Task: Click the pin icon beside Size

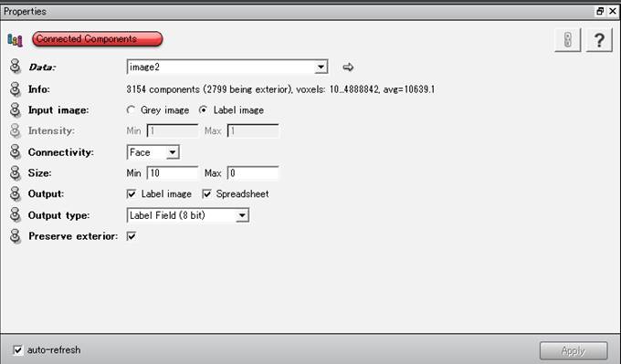Action: coord(15,173)
